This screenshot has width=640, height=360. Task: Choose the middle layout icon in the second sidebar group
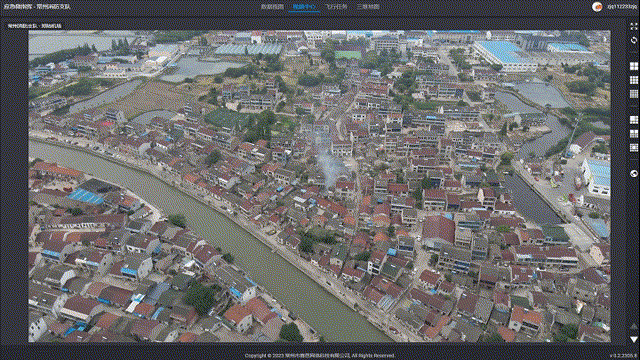pos(633,133)
